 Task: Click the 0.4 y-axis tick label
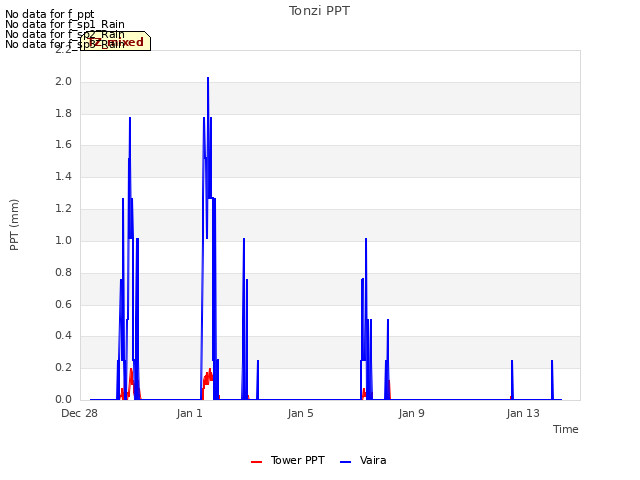(63, 336)
